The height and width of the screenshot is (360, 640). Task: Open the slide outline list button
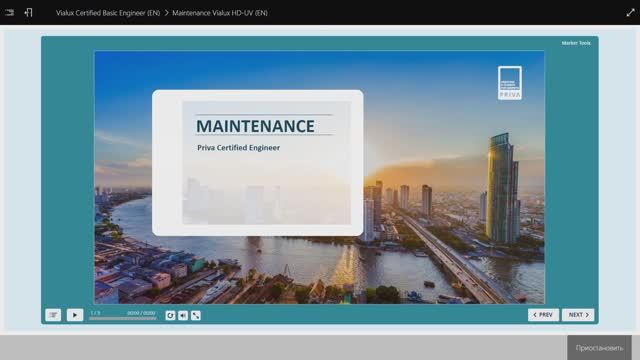tap(53, 315)
